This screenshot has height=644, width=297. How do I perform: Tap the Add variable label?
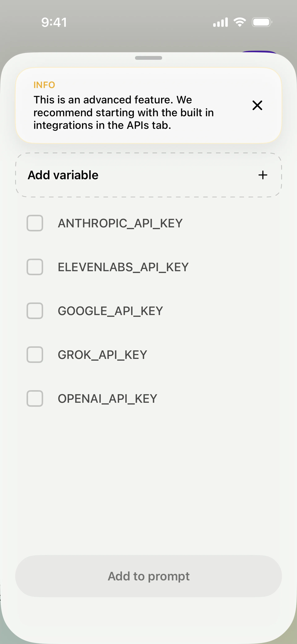click(63, 175)
